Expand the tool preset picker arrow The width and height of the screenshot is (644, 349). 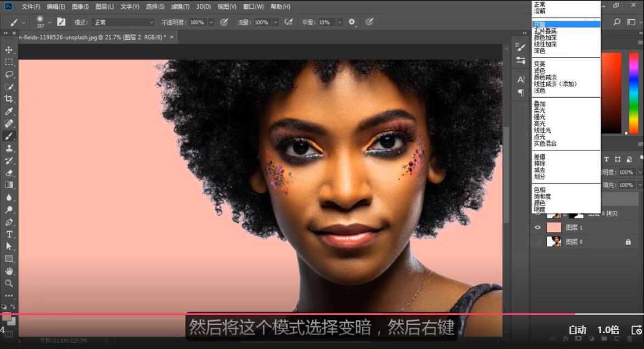[23, 22]
